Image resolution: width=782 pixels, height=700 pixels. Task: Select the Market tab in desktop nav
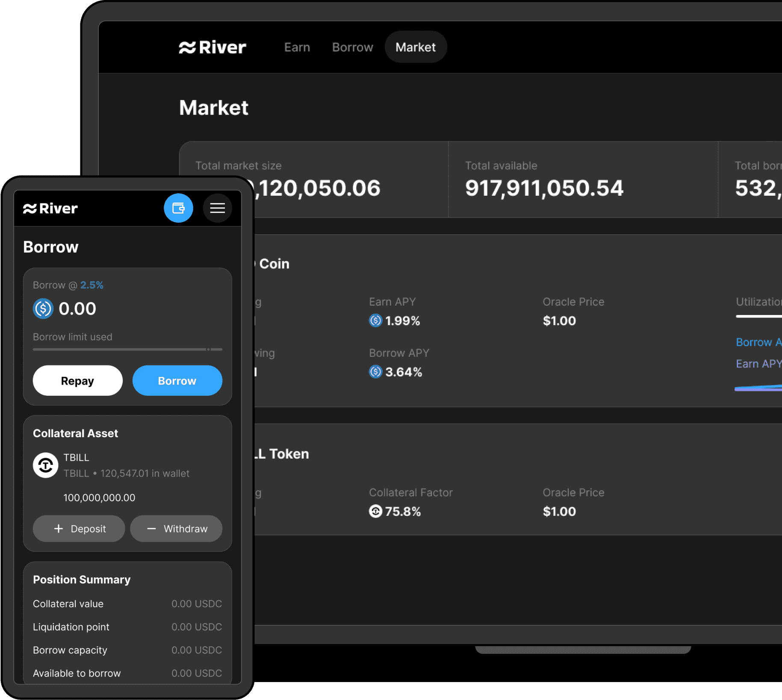pos(416,47)
